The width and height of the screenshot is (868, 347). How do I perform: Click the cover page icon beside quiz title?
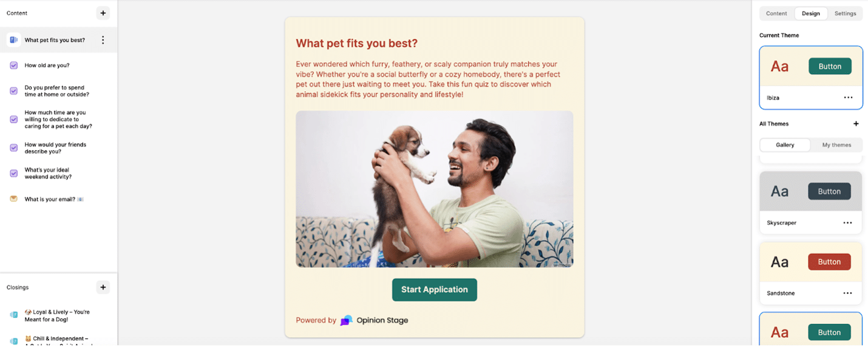(14, 40)
